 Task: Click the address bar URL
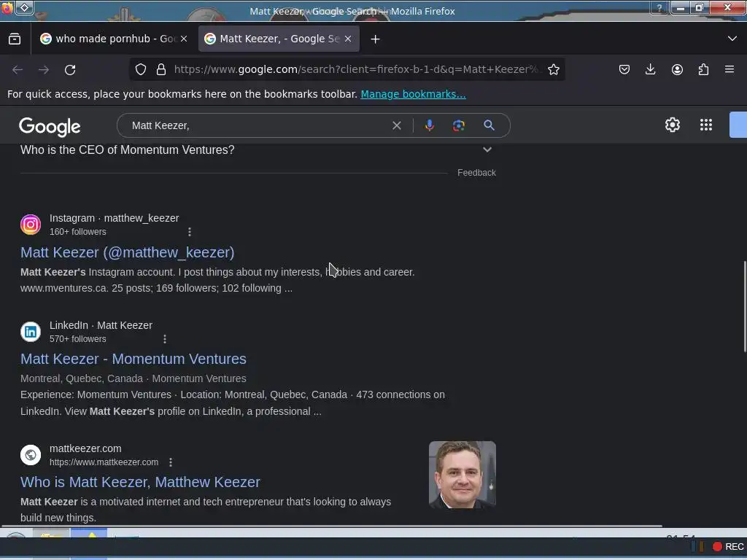tap(356, 69)
